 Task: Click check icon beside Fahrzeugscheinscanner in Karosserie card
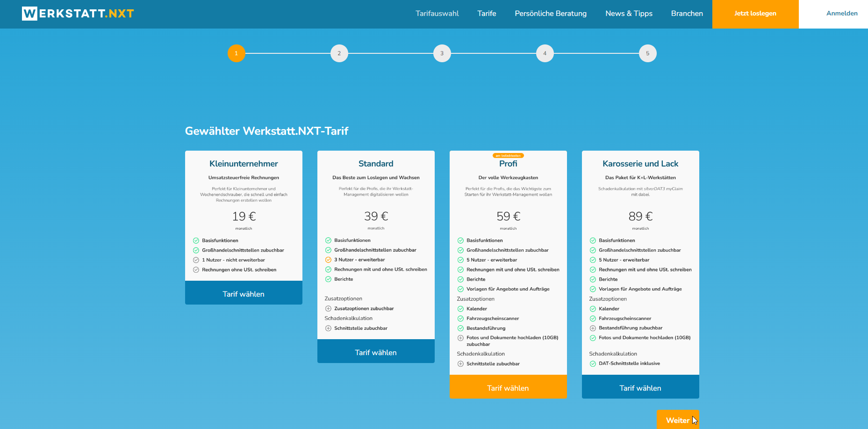(593, 319)
